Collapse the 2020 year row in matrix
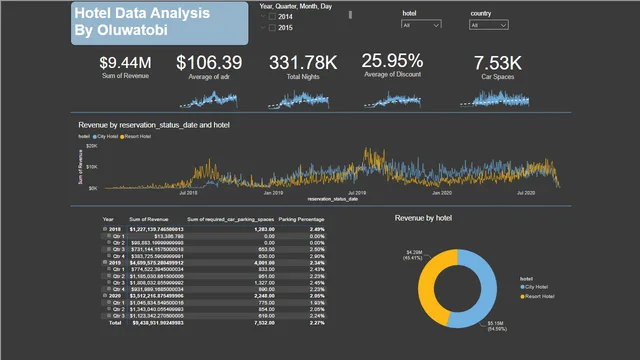Screen dimensions: 640x360 pos(105,296)
